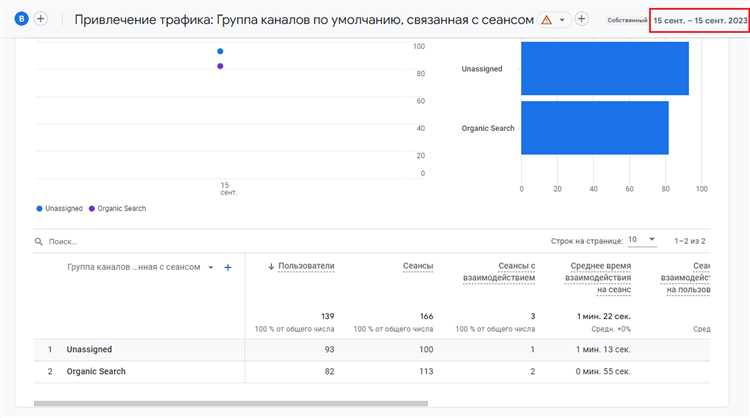This screenshot has height=418, width=750.
Task: Open the date range 15 сент. – 15 сент. 2023
Action: 700,21
